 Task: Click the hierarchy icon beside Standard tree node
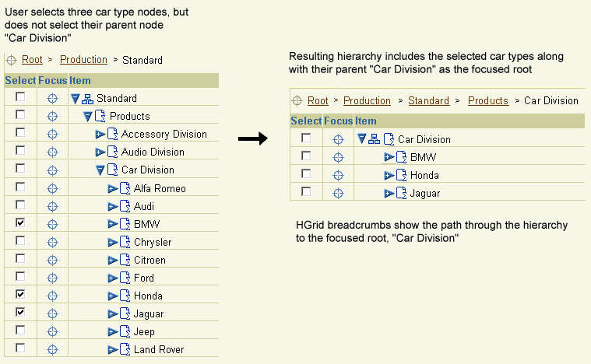click(x=87, y=99)
